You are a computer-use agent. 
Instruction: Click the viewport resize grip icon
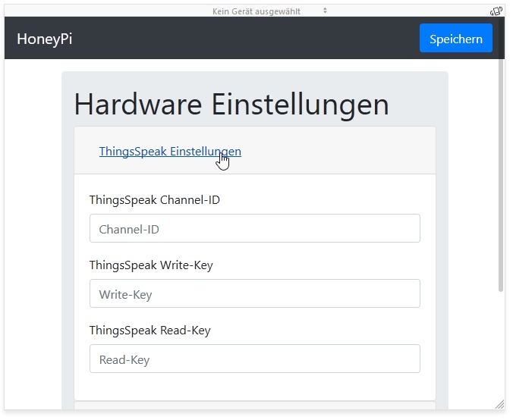[499, 404]
